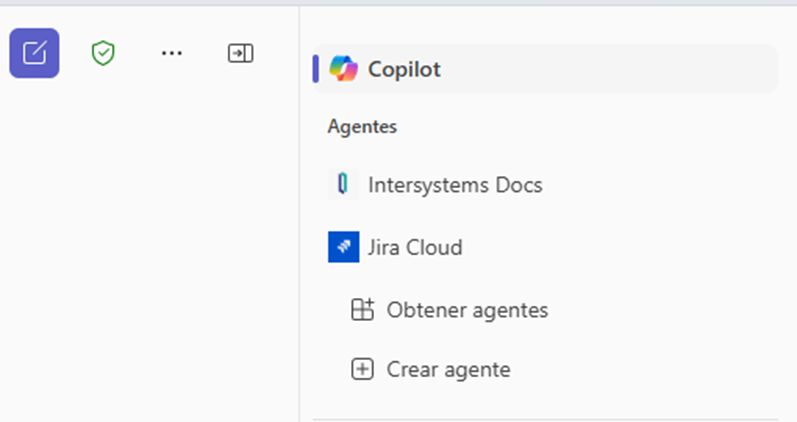Collapse the Agentes section header
Screen dimensions: 797x422
362,127
